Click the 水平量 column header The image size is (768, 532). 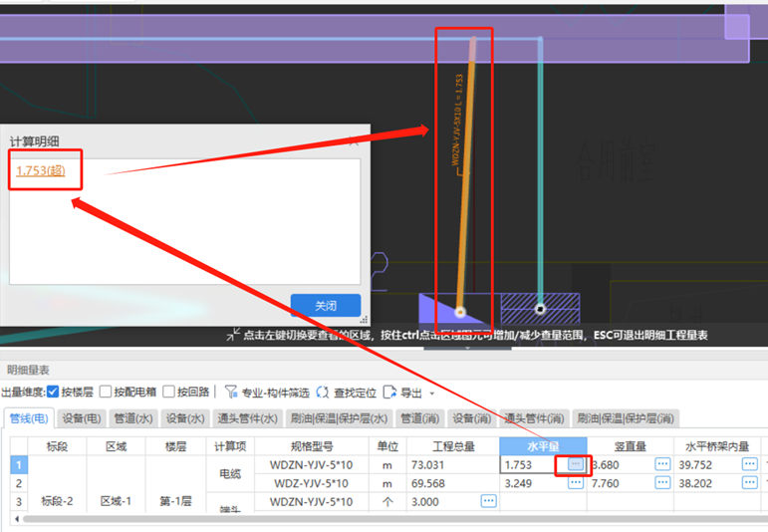click(x=542, y=445)
